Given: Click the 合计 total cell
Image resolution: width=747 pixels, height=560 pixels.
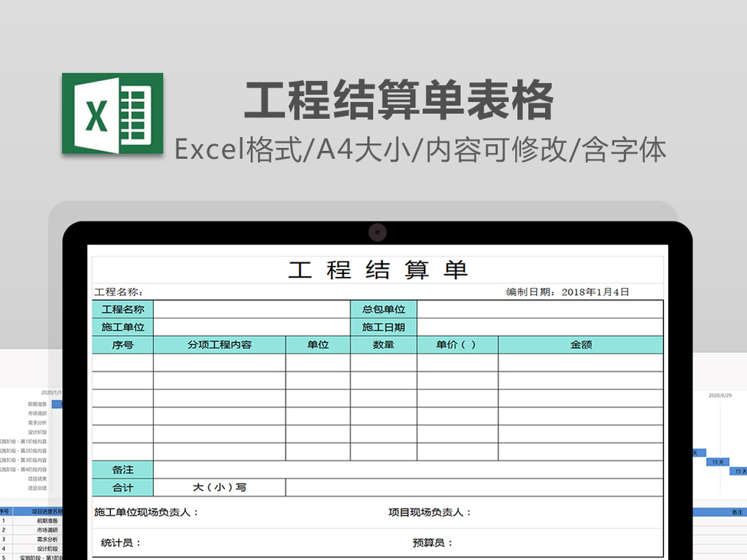Looking at the screenshot, I should pyautogui.click(x=122, y=487).
